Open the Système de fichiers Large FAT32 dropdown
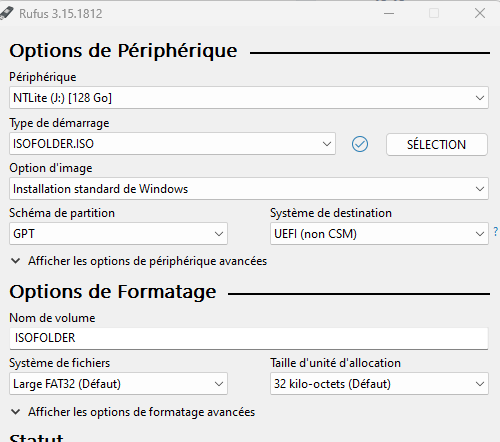 (x=118, y=384)
